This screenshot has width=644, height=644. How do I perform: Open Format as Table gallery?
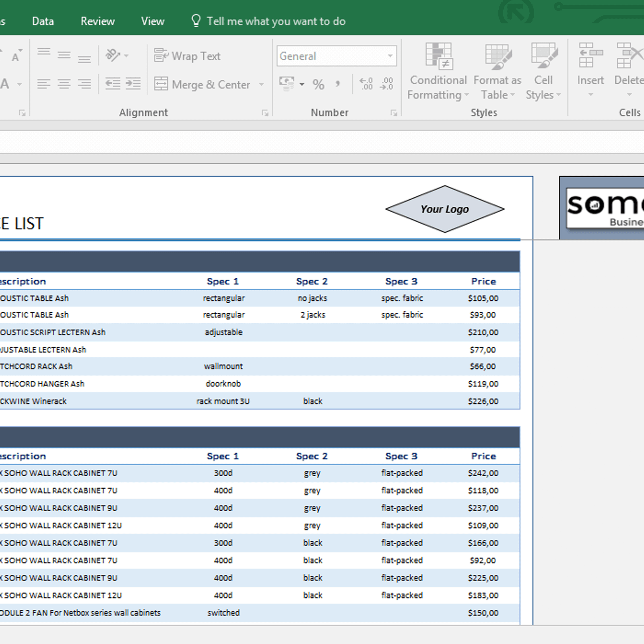pos(498,71)
